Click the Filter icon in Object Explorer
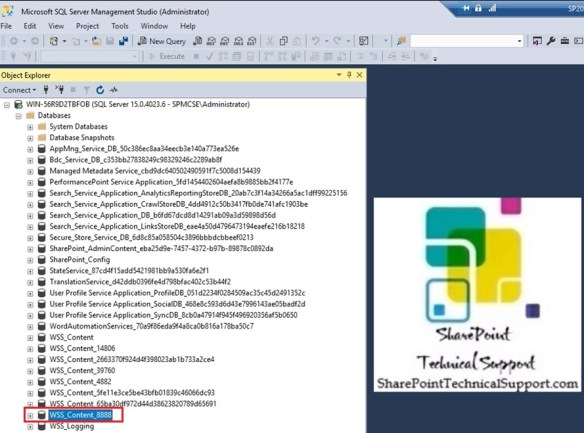The width and height of the screenshot is (584, 433). tap(86, 90)
